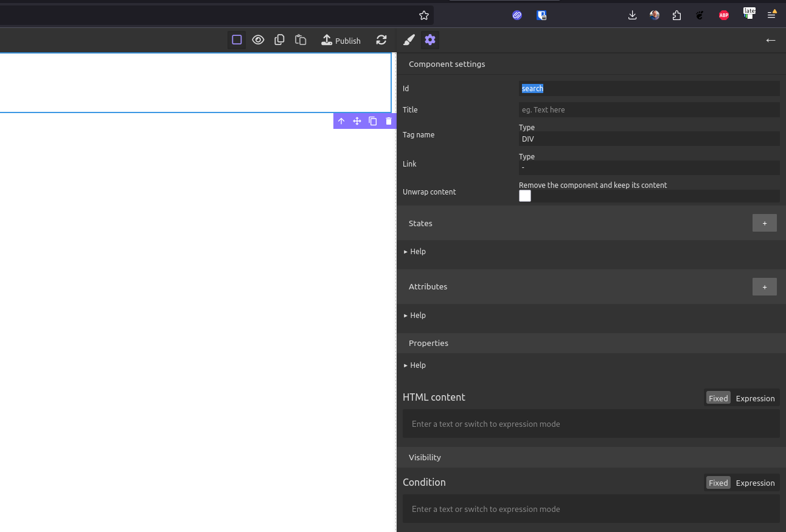Click the refresh arrows icon
Screen dimensions: 786x532
[x=381, y=40]
